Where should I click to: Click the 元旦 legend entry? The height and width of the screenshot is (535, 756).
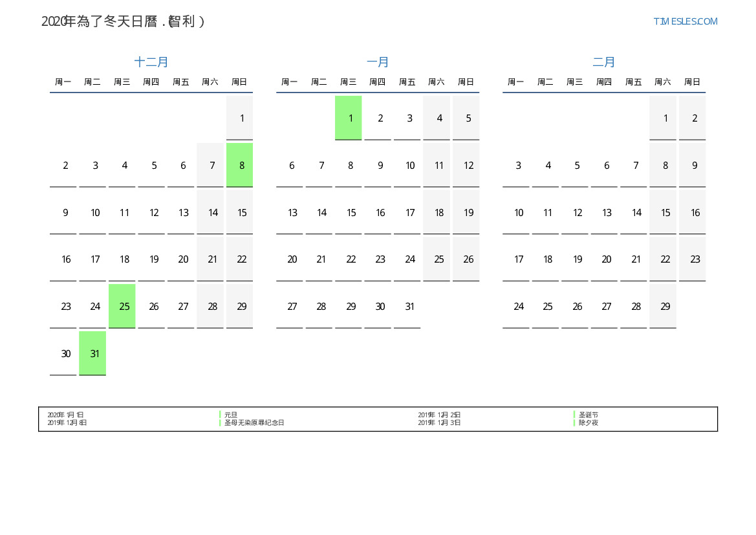[x=231, y=415]
